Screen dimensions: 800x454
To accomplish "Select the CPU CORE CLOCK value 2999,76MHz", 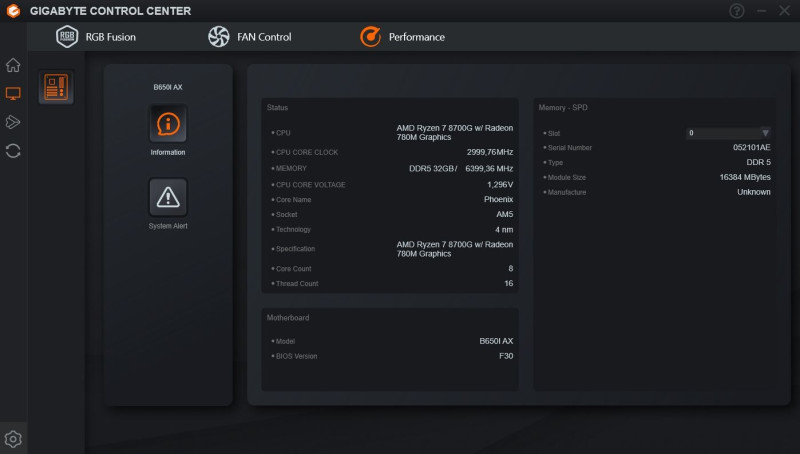I will click(490, 152).
